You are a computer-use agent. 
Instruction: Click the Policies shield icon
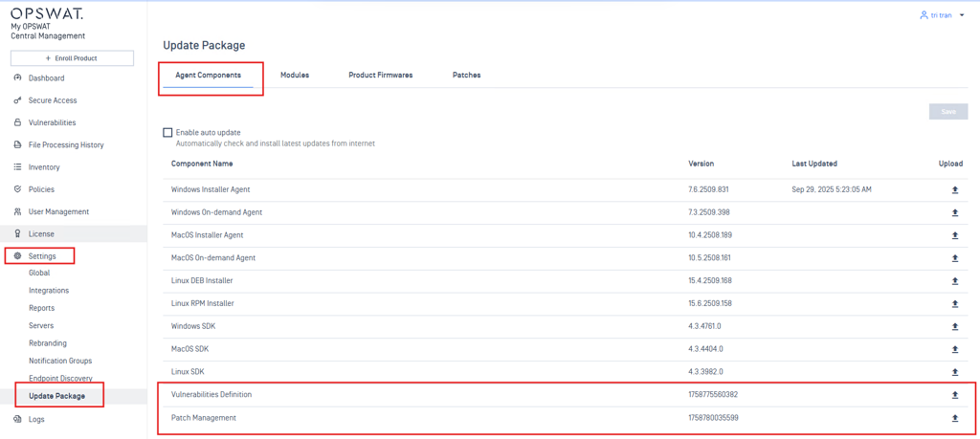tap(17, 189)
